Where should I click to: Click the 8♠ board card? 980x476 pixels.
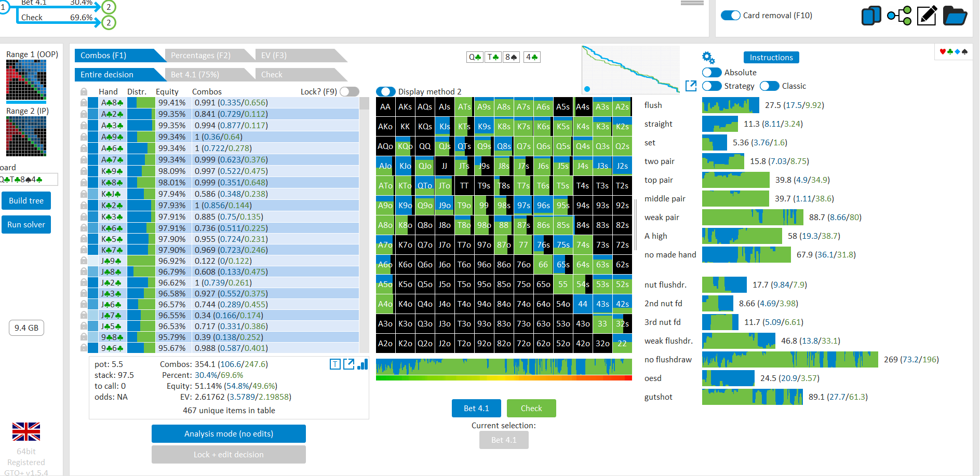[511, 57]
